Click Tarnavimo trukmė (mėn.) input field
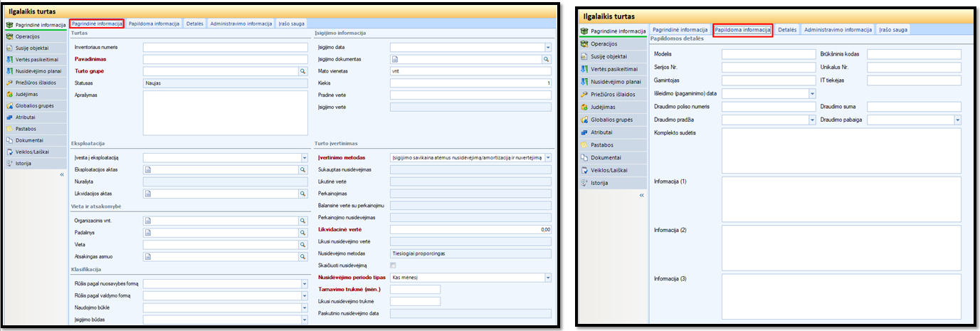The height and width of the screenshot is (331, 980). click(x=416, y=289)
